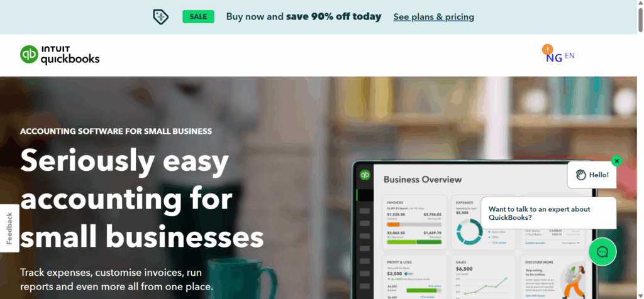Image resolution: width=644 pixels, height=299 pixels.
Task: Open the green chat bubble button
Action: [x=602, y=251]
